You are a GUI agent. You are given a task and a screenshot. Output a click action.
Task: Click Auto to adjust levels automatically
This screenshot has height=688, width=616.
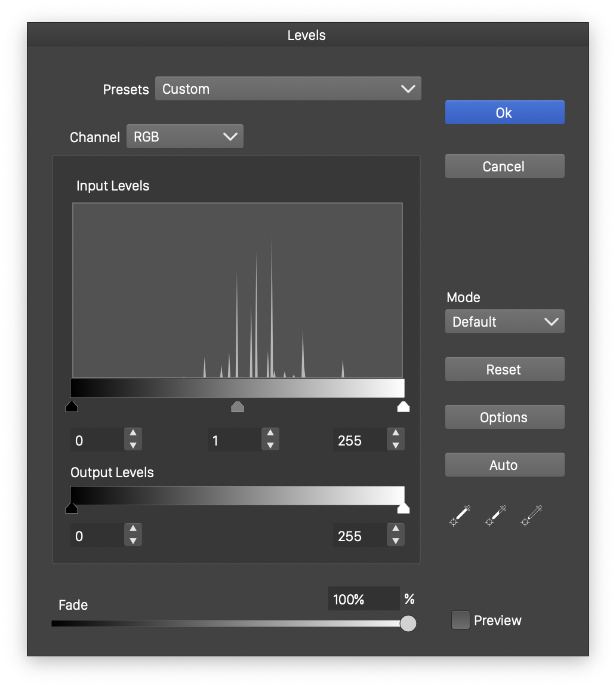[504, 465]
